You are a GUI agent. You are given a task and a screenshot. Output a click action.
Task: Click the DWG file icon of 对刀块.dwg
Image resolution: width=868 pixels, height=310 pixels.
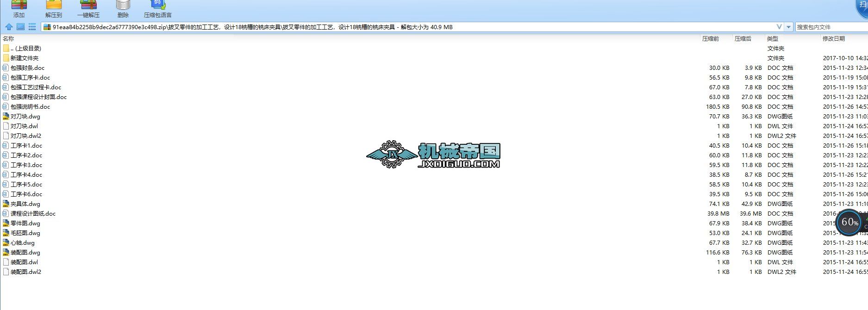(x=6, y=116)
